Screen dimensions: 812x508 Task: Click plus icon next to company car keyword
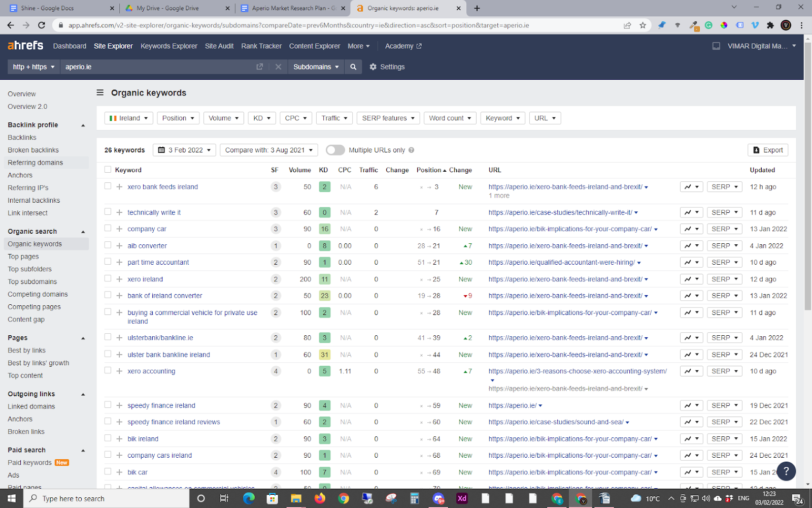tap(119, 229)
